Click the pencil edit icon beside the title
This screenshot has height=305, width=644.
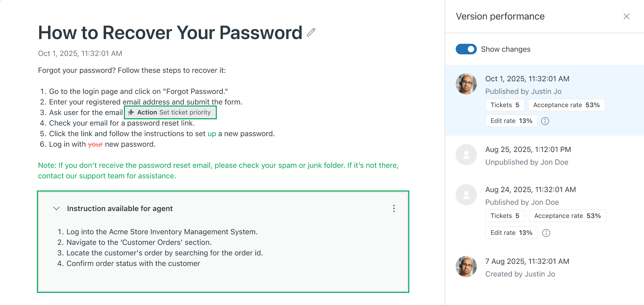(x=311, y=32)
